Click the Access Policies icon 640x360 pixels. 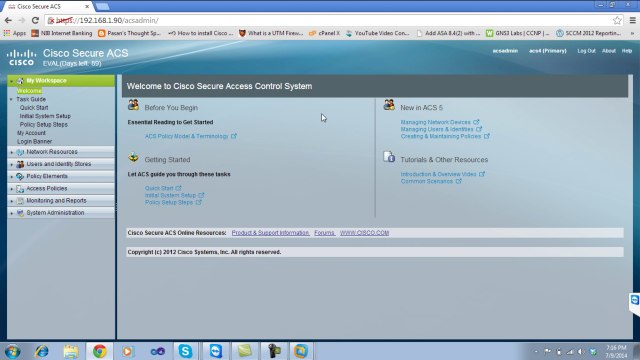click(x=20, y=189)
